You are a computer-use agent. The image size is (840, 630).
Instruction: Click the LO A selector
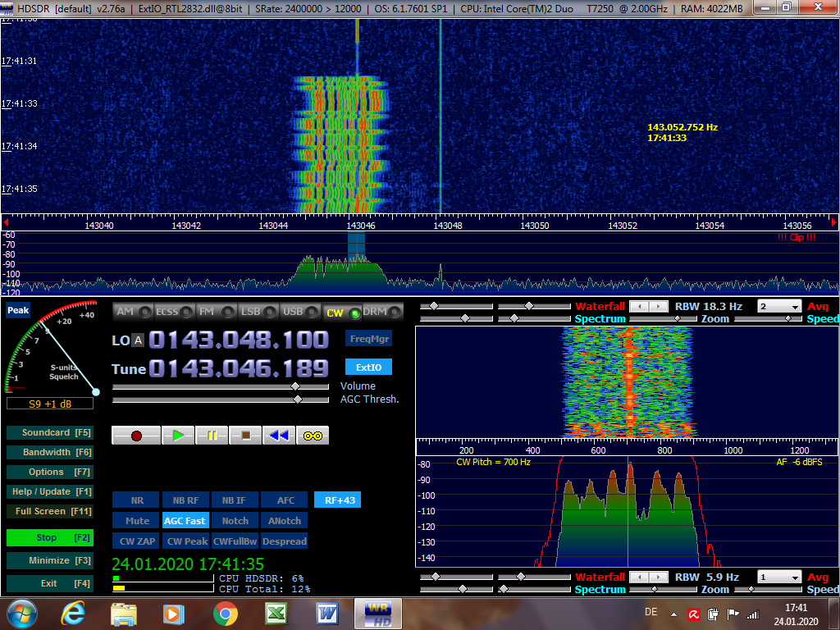138,340
